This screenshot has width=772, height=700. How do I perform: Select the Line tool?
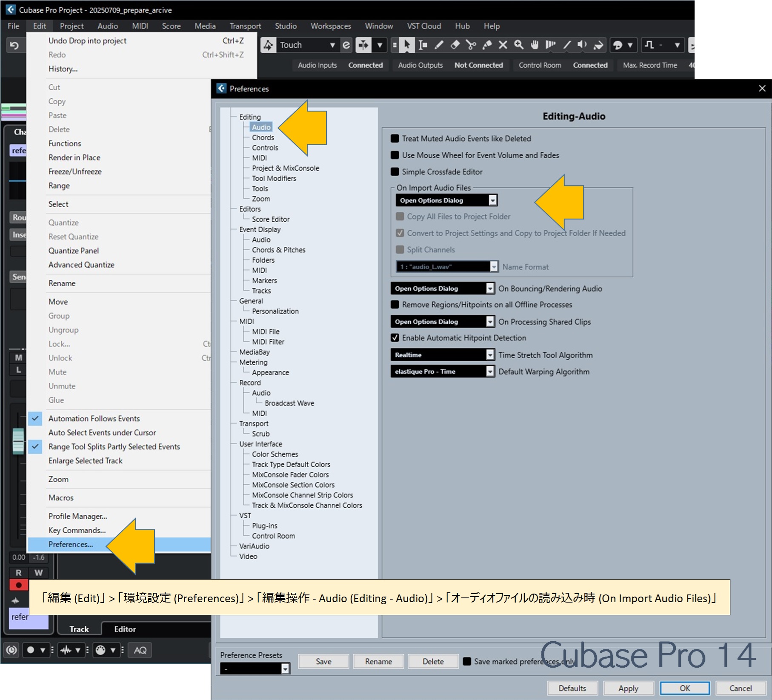(x=567, y=45)
